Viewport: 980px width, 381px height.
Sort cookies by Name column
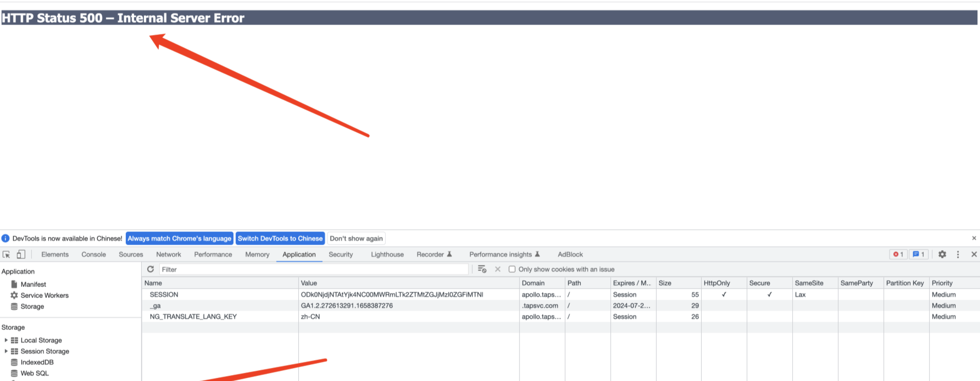tap(220, 283)
